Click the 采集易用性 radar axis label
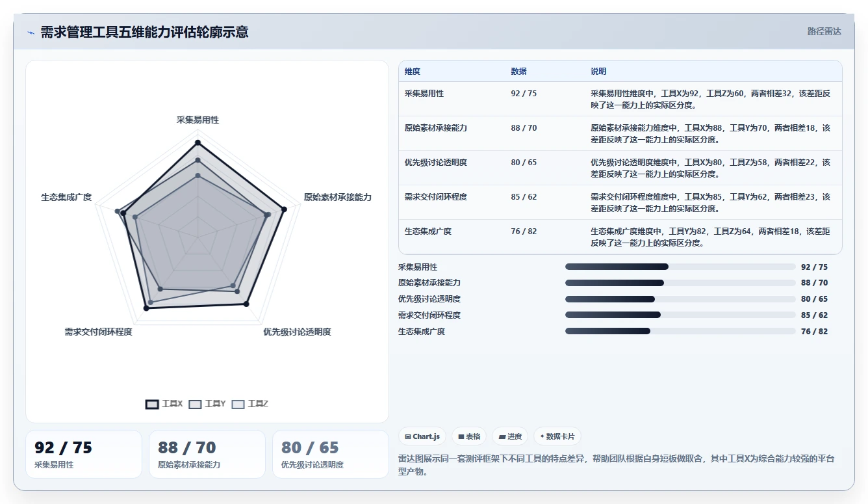 198,120
